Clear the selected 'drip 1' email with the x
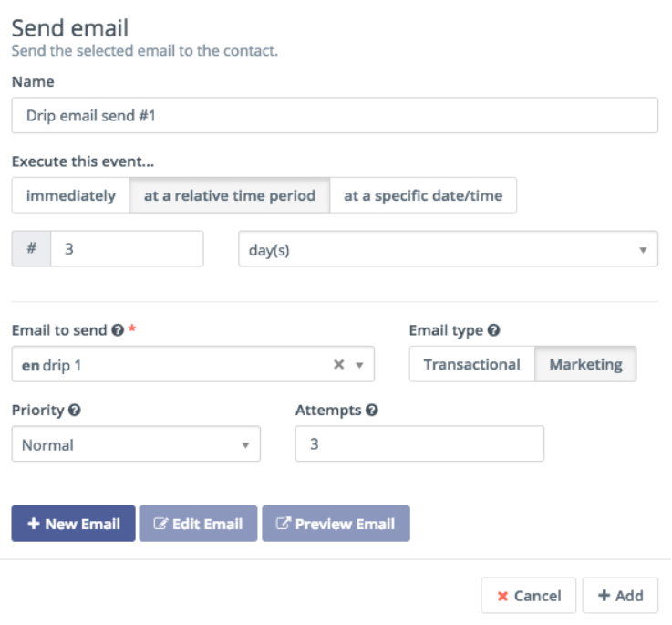The height and width of the screenshot is (625, 672). click(338, 364)
